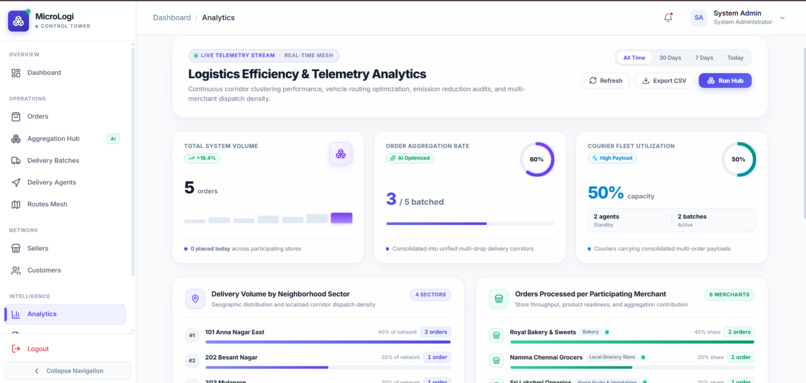Click the Sellers store icon
This screenshot has width=806, height=383.
point(16,248)
